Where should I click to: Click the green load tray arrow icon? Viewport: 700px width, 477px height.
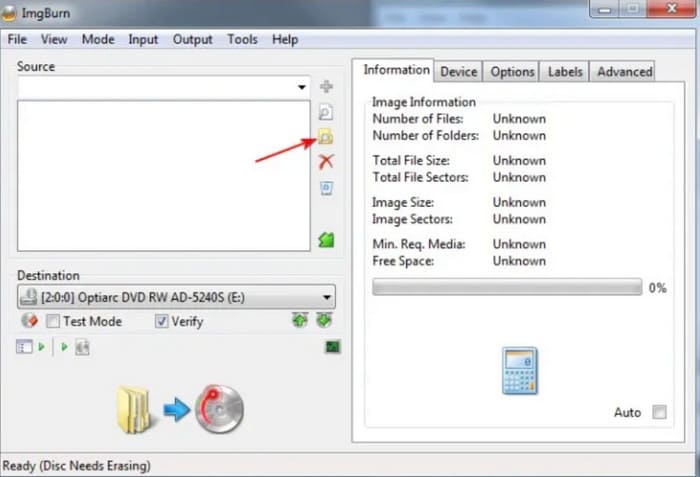(x=324, y=320)
